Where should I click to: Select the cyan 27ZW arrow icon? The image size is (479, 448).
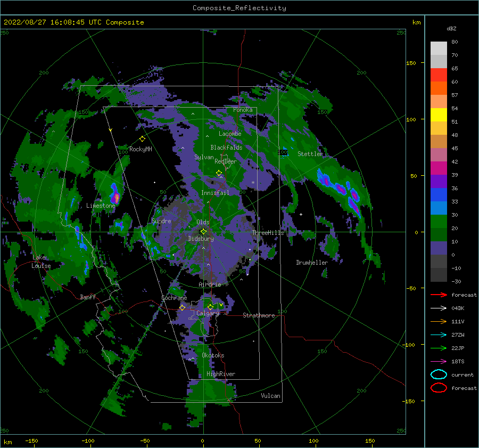coord(439,335)
